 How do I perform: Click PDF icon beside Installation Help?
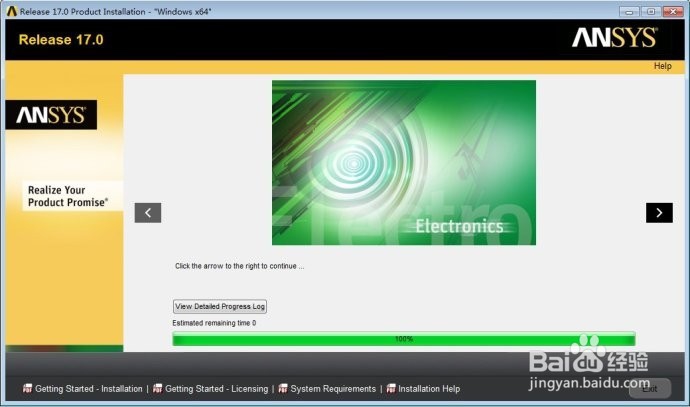[391, 388]
